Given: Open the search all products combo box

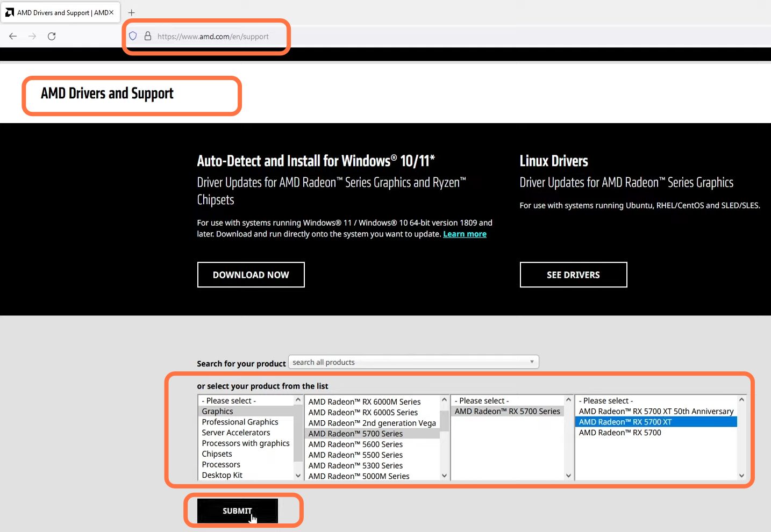Looking at the screenshot, I should (x=413, y=362).
